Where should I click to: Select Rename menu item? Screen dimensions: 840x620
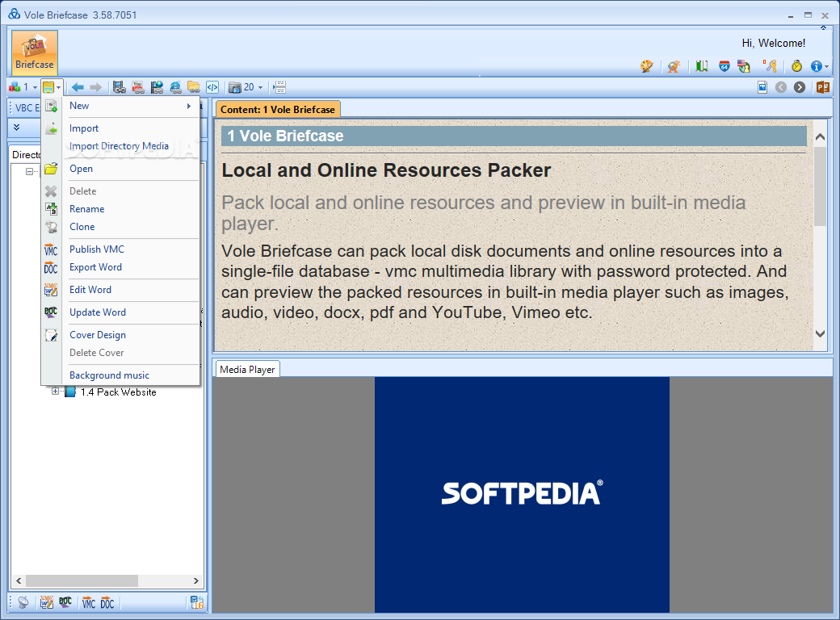point(120,209)
